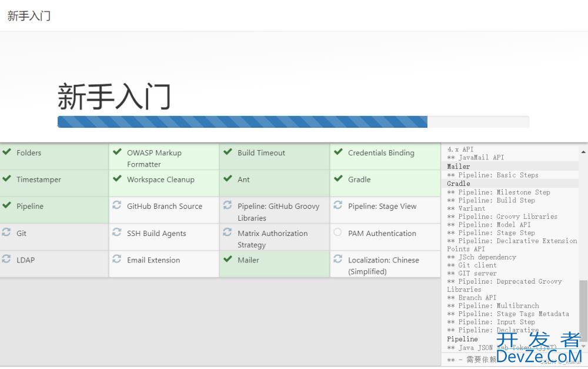588x369 pixels.
Task: Click the spinner icon beside Pipeline: Stage View
Action: point(338,205)
